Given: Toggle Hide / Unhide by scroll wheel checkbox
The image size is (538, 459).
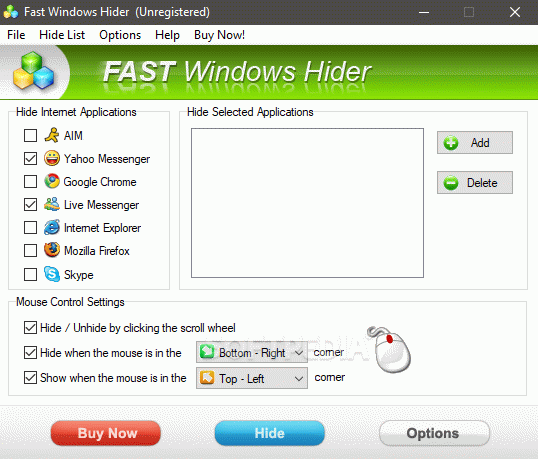Looking at the screenshot, I should pos(31,328).
